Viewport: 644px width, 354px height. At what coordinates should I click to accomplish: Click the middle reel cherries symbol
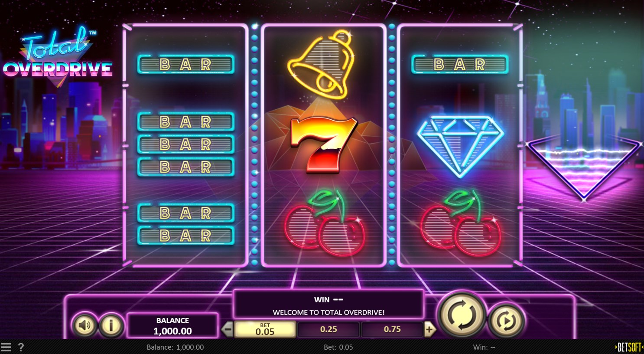point(324,223)
